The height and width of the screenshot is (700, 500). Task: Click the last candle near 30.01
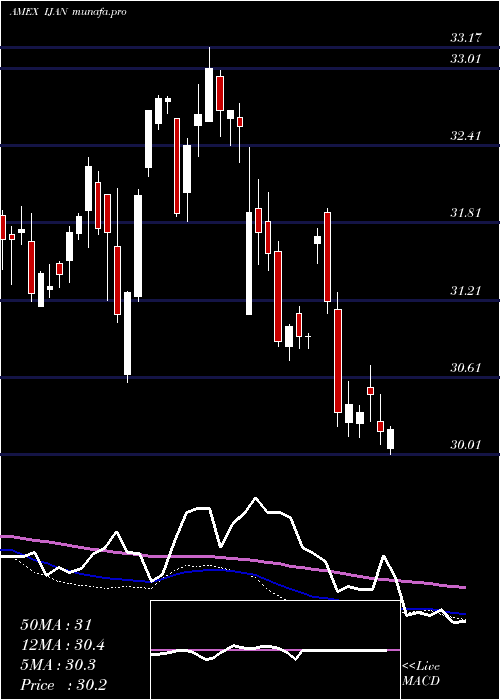391,439
